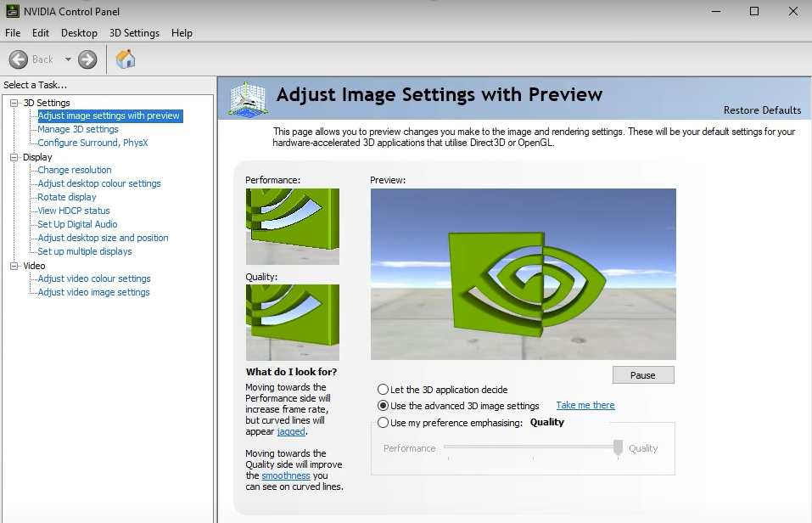Click the Performance label beside the slider
The height and width of the screenshot is (523, 812).
point(409,448)
